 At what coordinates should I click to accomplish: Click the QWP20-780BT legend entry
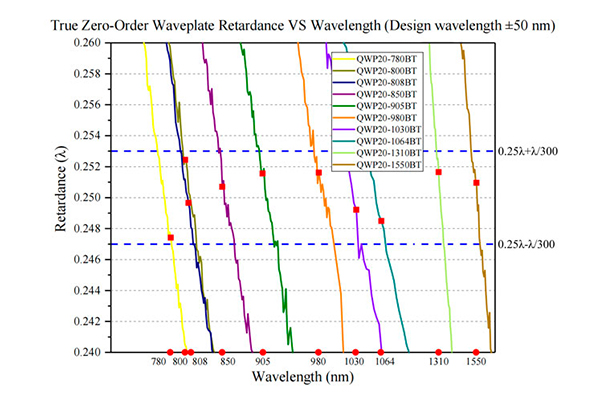point(377,59)
